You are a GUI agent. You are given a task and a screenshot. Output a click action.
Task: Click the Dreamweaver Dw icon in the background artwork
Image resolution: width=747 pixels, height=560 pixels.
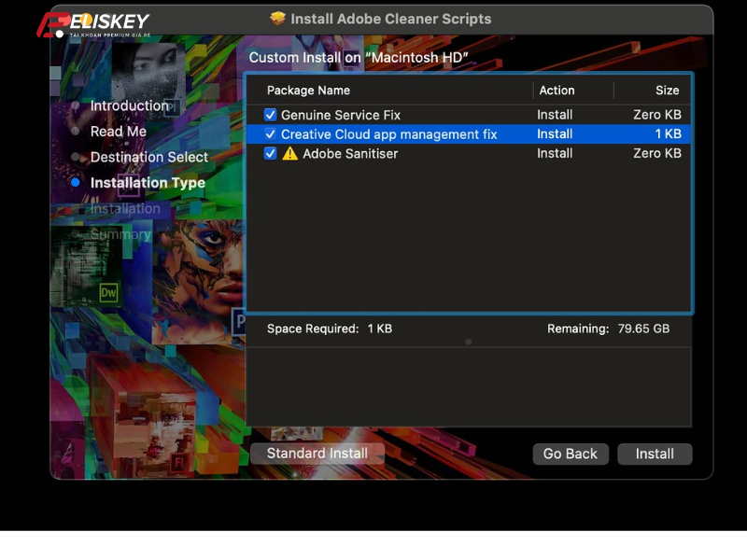coord(109,292)
